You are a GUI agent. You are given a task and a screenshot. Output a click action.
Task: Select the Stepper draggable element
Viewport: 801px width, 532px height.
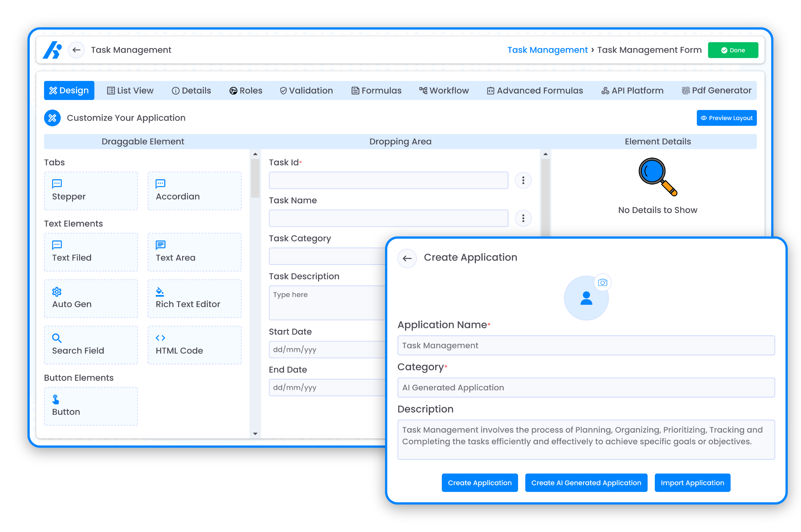[91, 191]
